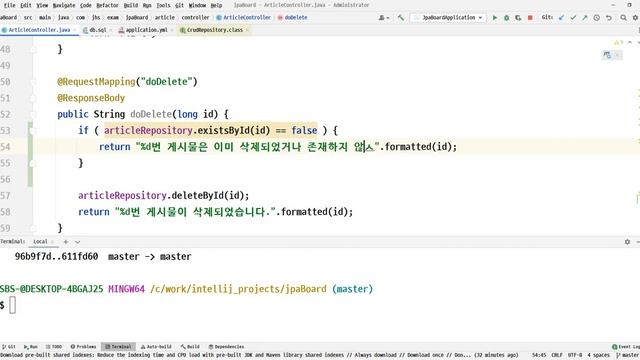The height and width of the screenshot is (360, 640).
Task: Open the Navigate menu
Action: tap(64, 5)
